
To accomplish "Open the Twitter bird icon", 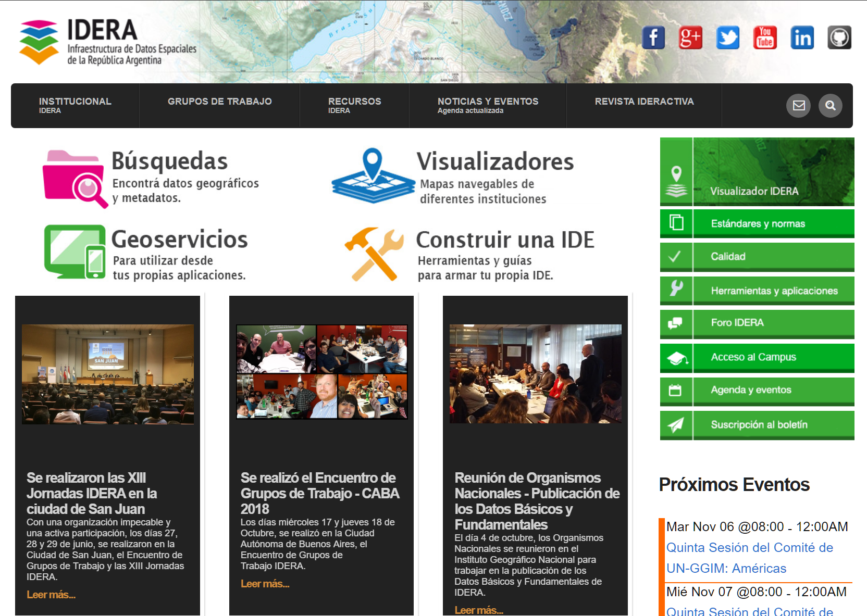I will (x=728, y=37).
